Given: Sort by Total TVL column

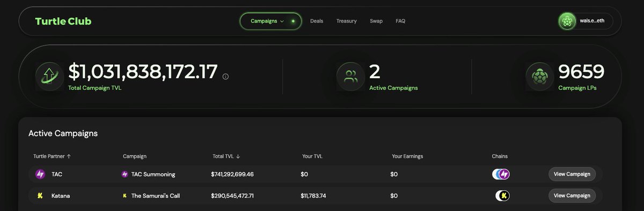Looking at the screenshot, I should pyautogui.click(x=226, y=156).
